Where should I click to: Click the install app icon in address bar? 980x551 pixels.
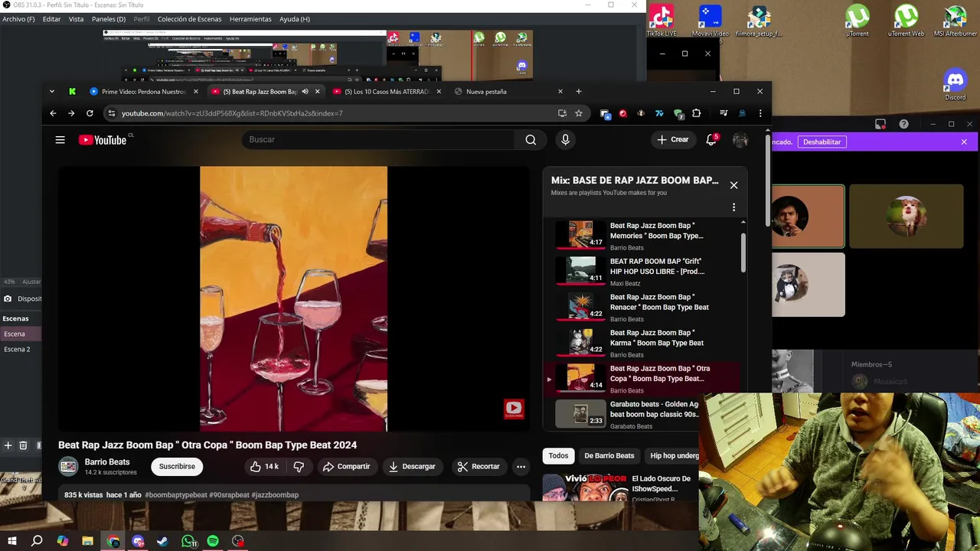point(562,113)
